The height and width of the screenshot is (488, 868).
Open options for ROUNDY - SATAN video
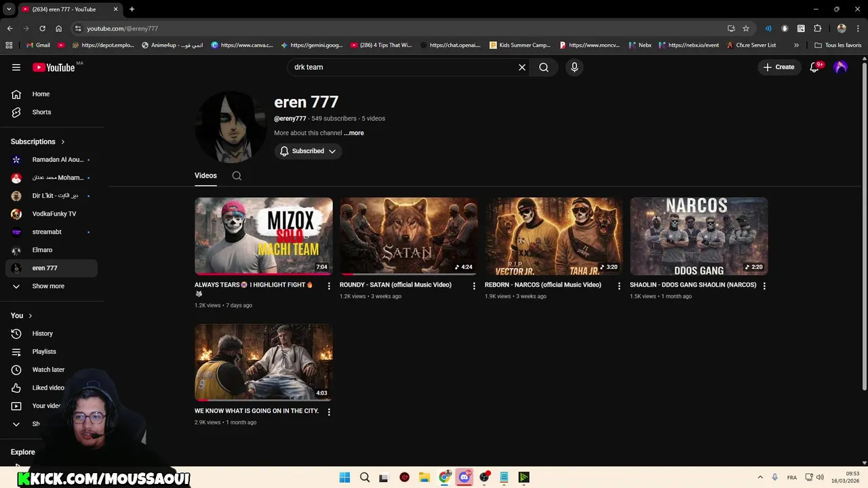click(x=474, y=286)
